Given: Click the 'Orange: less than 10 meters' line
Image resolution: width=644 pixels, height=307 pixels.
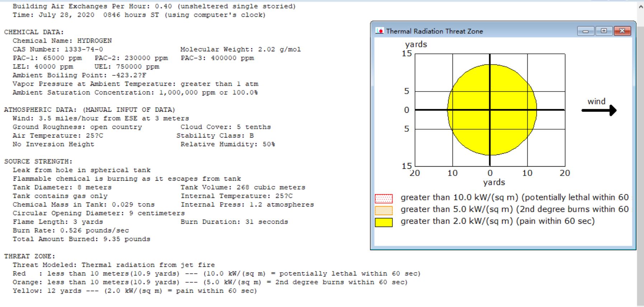Looking at the screenshot, I should (210, 282).
